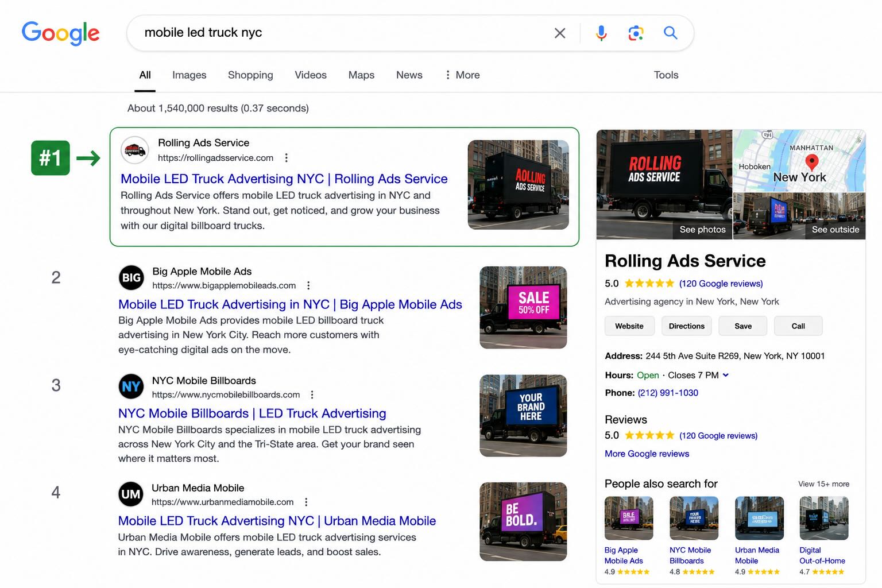Click the SALE 50% OFF truck image
Screen dimensions: 882x588
point(523,307)
